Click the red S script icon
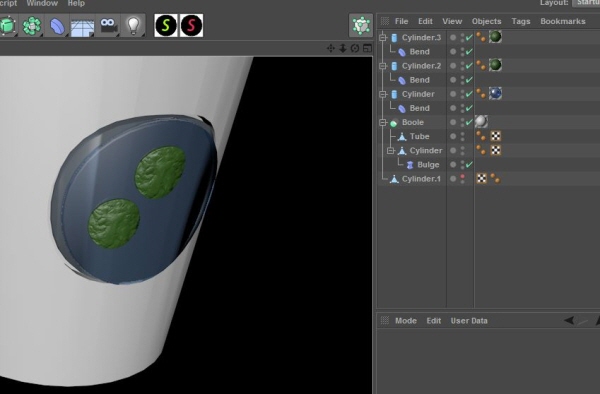The width and height of the screenshot is (600, 394). pos(191,26)
